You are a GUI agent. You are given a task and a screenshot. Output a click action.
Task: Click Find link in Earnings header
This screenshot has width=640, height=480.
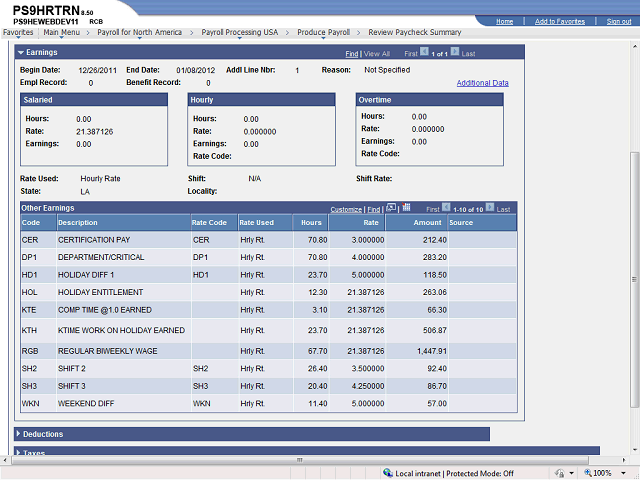351,53
